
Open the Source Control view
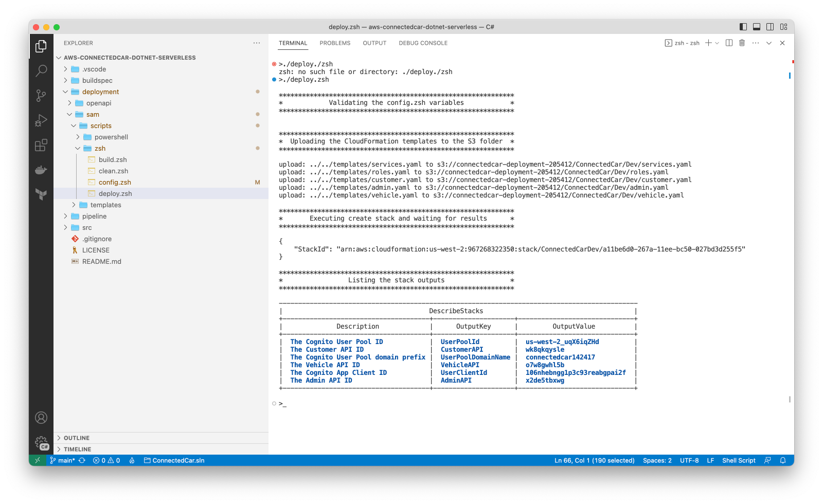pos(41,95)
